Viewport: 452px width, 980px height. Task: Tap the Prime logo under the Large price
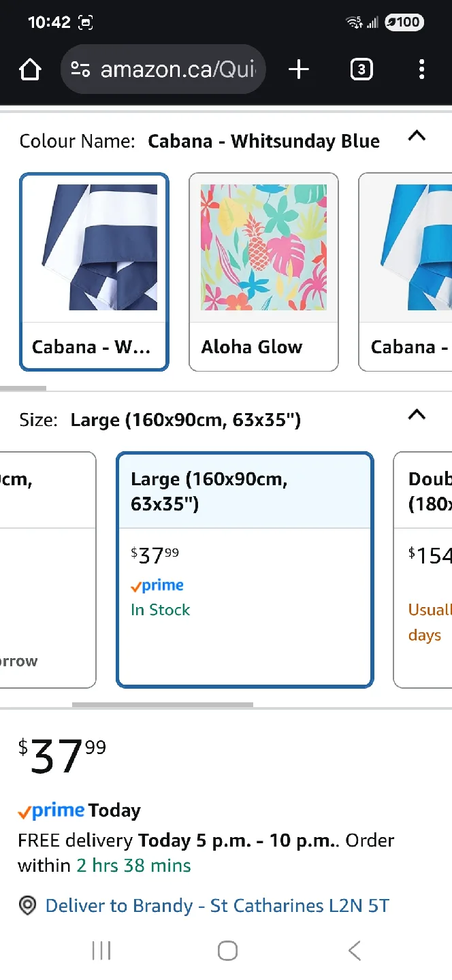[157, 585]
